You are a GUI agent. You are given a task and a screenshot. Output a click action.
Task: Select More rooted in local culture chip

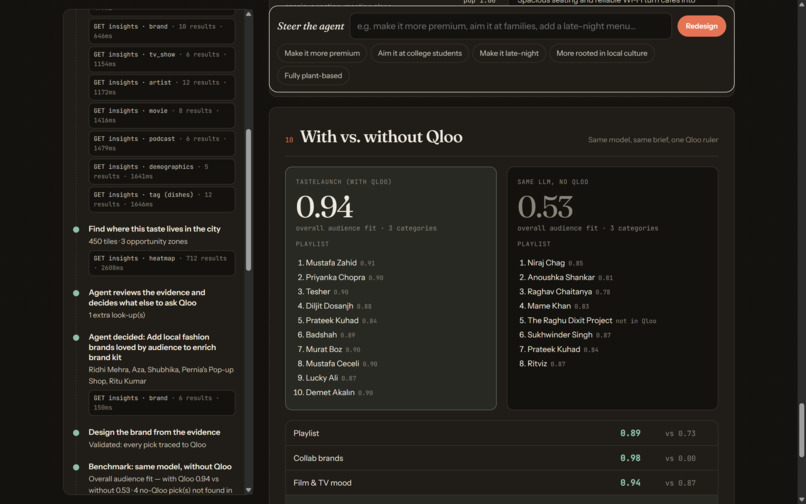601,53
